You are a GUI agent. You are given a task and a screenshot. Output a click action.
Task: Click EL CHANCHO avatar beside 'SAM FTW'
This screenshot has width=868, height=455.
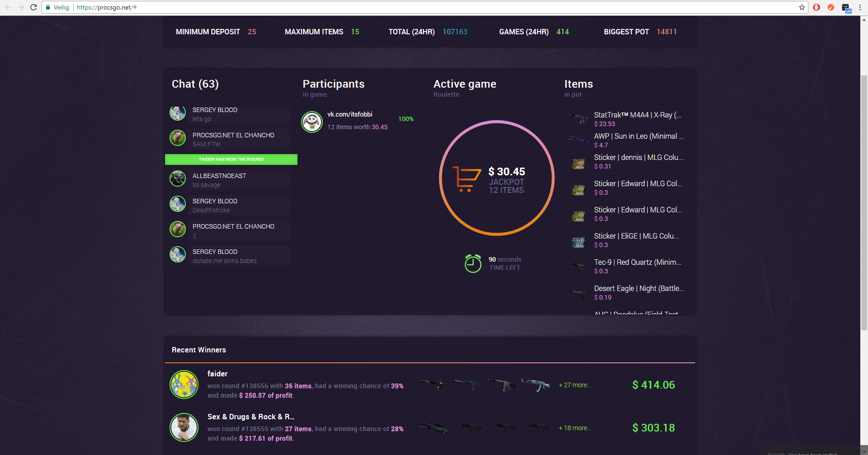(x=178, y=138)
